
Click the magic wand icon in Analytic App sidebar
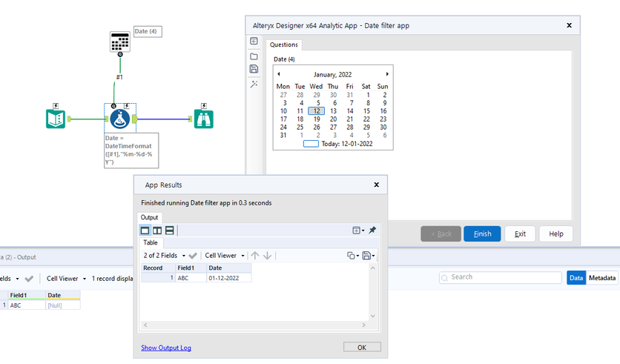point(254,84)
